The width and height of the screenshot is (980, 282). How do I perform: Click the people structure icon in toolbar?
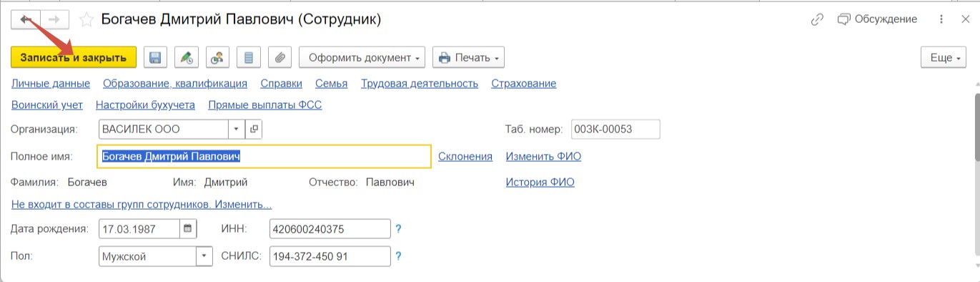point(217,57)
